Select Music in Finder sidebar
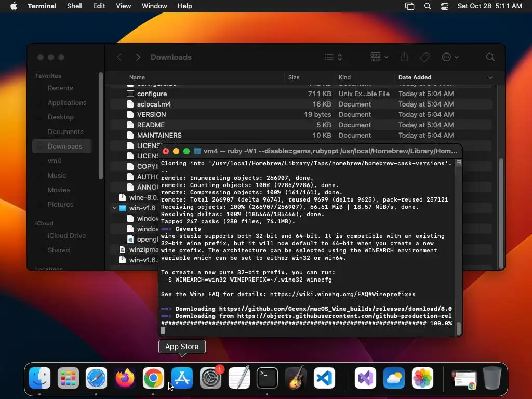This screenshot has height=399, width=532. [x=57, y=176]
